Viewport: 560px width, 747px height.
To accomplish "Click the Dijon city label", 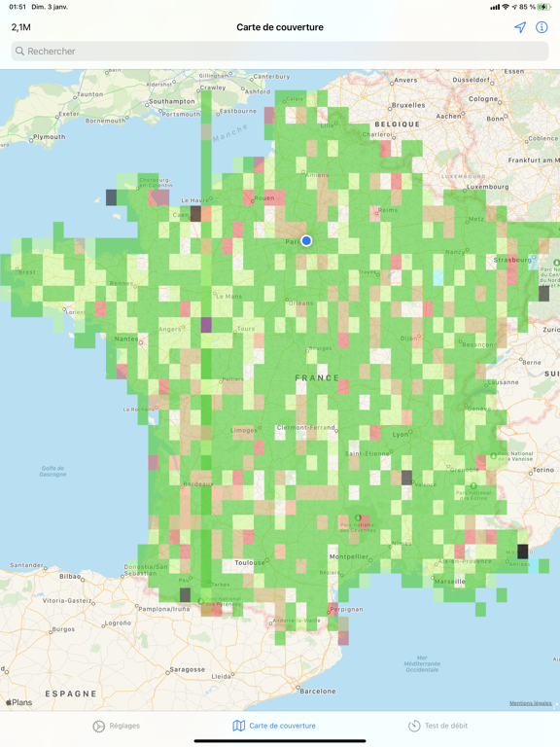I will [x=408, y=338].
